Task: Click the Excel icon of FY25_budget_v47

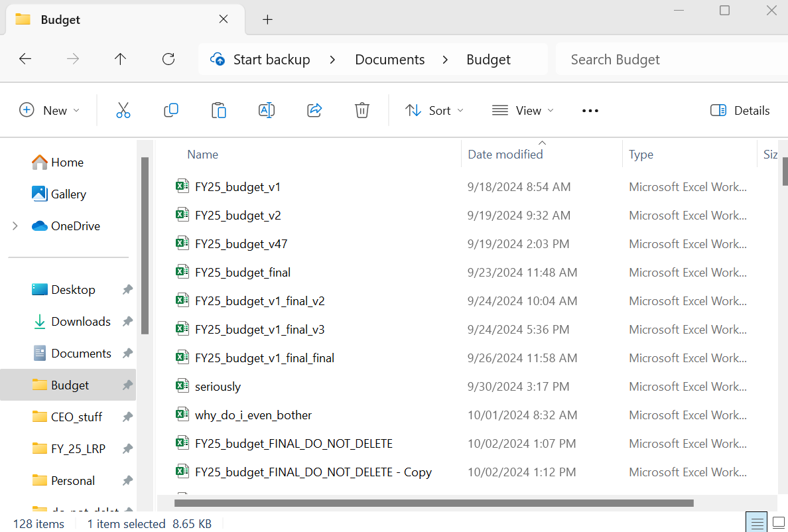Action: (182, 243)
